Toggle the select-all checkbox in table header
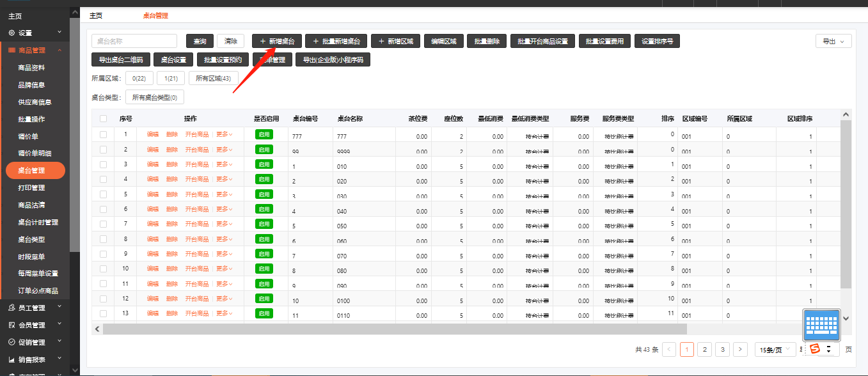Screen dimensions: 868x376 point(104,118)
